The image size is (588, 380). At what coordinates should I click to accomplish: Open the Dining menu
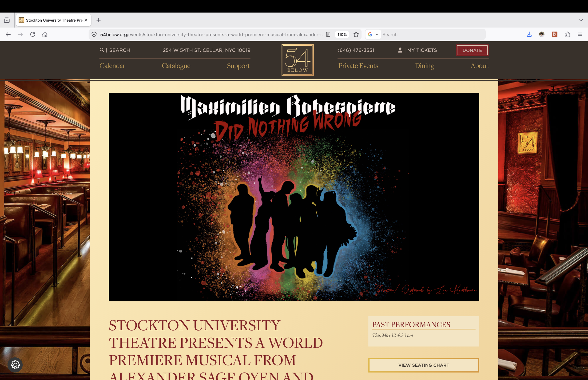click(424, 66)
